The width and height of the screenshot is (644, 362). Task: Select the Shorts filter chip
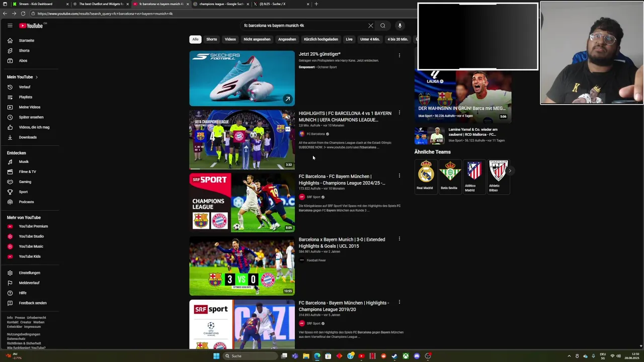pos(211,39)
